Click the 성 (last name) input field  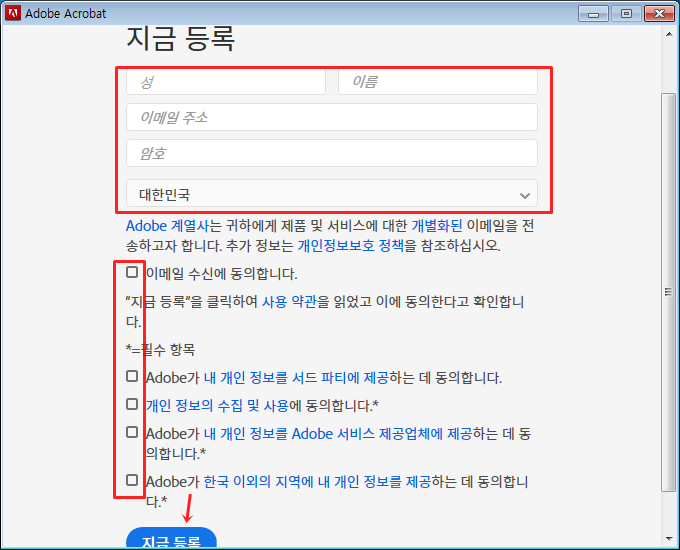pyautogui.click(x=226, y=82)
